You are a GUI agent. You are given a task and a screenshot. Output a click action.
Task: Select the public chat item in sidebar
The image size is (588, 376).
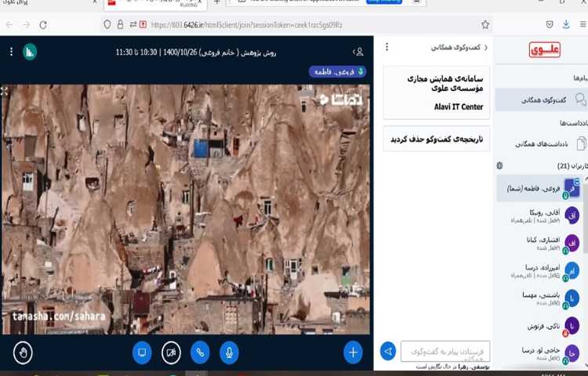(541, 99)
